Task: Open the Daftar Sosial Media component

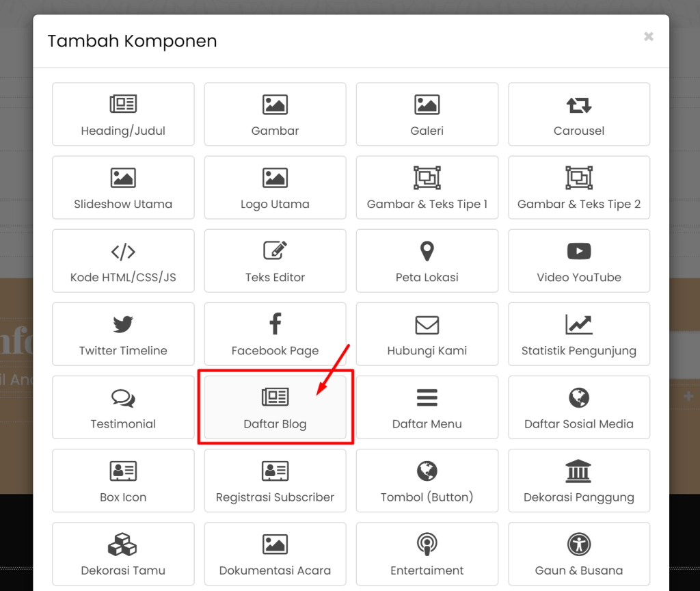Action: (578, 407)
